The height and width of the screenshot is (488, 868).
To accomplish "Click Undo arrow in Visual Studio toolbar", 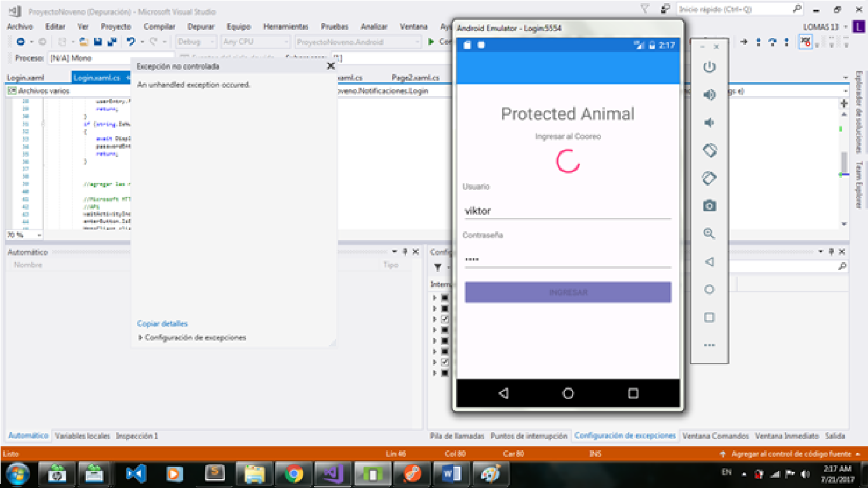I will (x=131, y=42).
